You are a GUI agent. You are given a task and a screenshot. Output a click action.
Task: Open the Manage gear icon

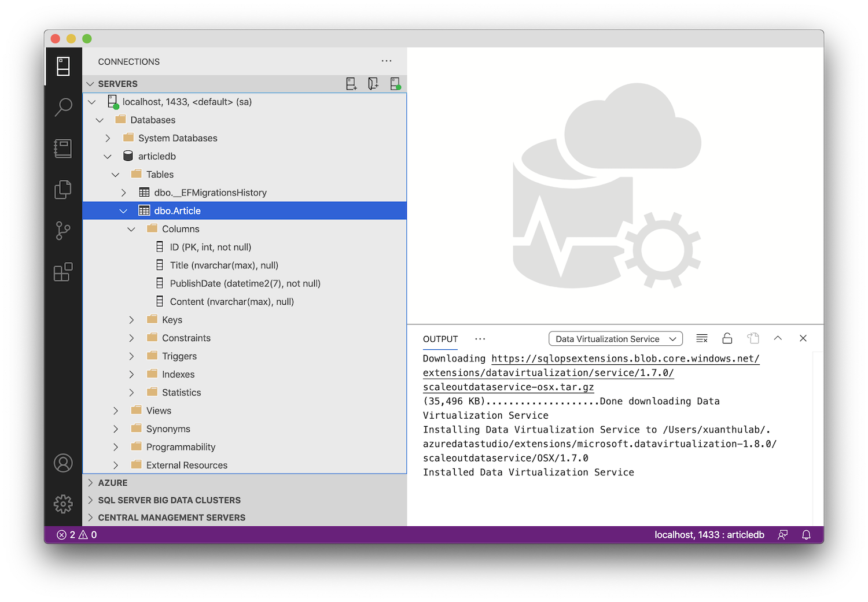point(63,504)
